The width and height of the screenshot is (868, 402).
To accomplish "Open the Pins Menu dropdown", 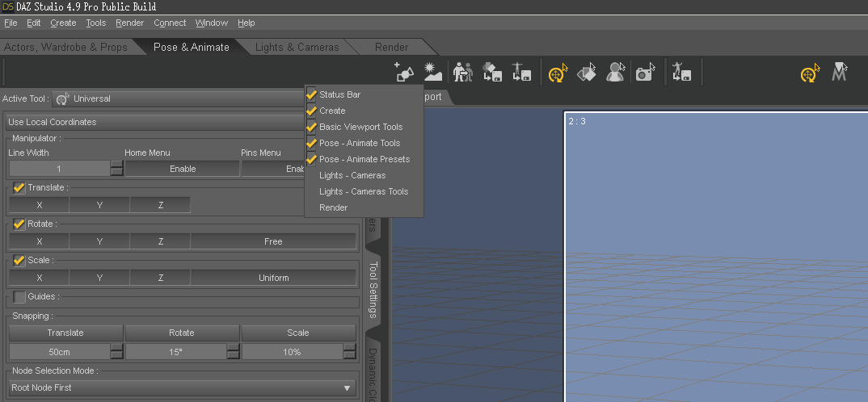I will click(x=273, y=169).
